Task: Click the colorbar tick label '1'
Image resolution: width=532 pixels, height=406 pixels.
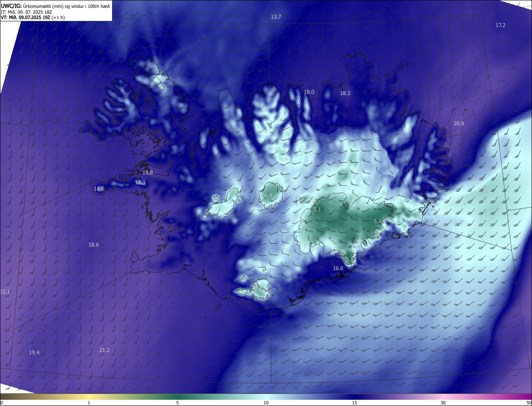Action: (89, 403)
